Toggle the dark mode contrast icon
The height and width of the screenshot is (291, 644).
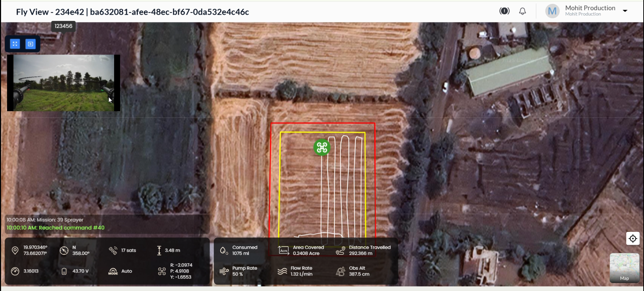click(504, 11)
